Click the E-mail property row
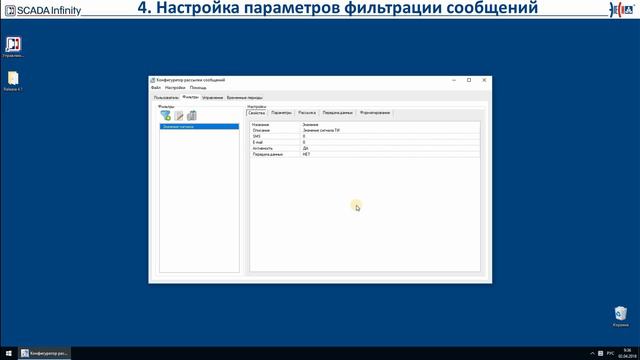This screenshot has height=360, width=640. pyautogui.click(x=365, y=142)
